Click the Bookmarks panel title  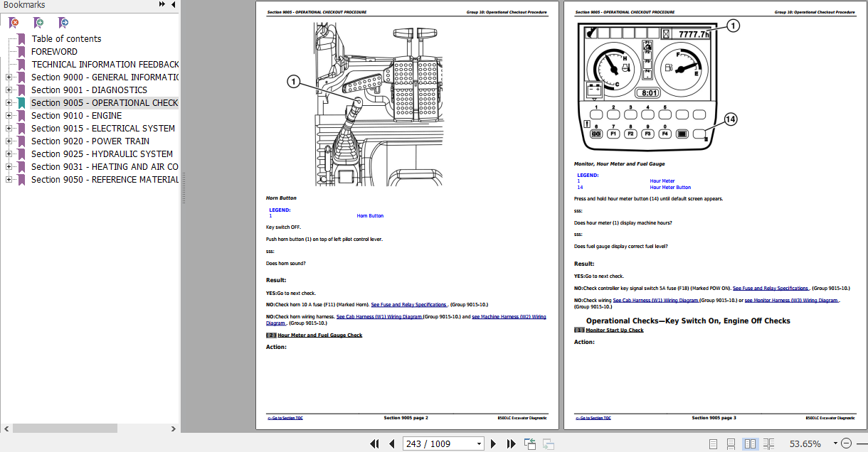(24, 5)
